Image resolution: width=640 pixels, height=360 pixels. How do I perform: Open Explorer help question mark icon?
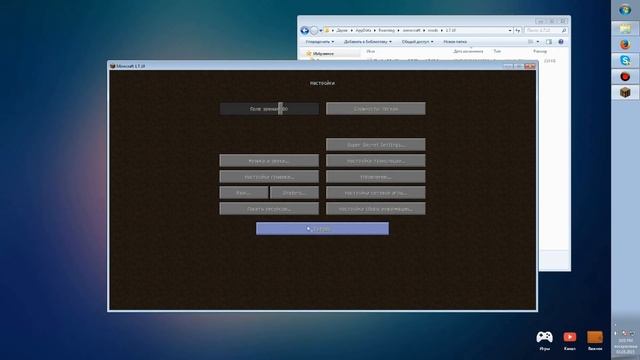coord(561,42)
